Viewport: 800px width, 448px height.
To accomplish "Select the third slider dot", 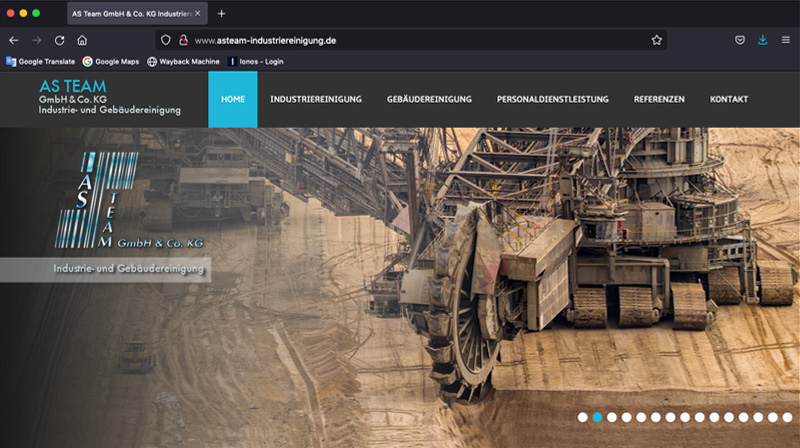I will (x=612, y=417).
